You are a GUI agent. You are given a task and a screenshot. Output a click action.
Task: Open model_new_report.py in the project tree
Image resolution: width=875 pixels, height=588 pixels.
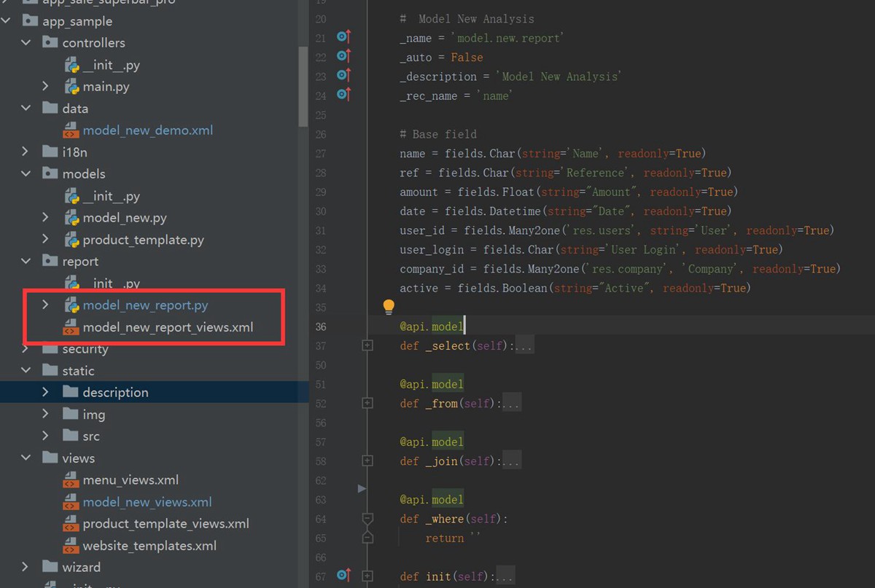coord(145,305)
